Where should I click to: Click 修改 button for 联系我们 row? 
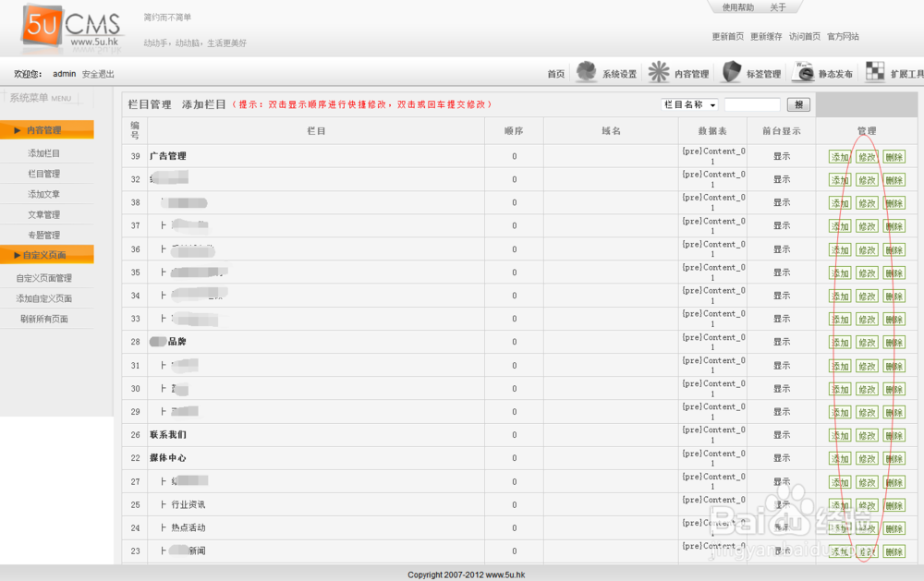(x=867, y=436)
